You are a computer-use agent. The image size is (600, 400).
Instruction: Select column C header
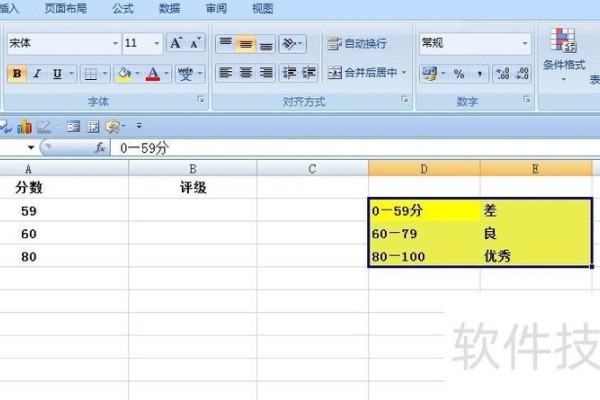coord(313,169)
